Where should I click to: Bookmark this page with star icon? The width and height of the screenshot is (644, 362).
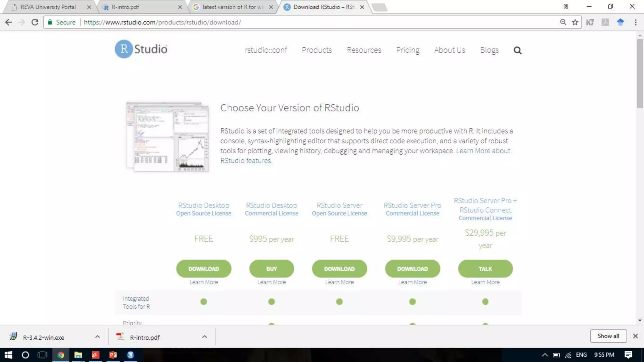pos(575,22)
